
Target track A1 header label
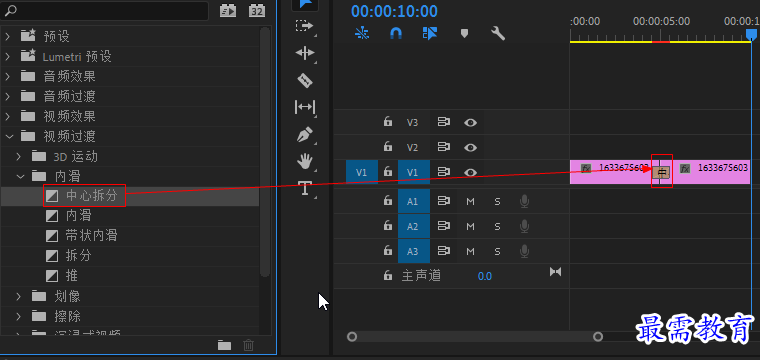414,201
